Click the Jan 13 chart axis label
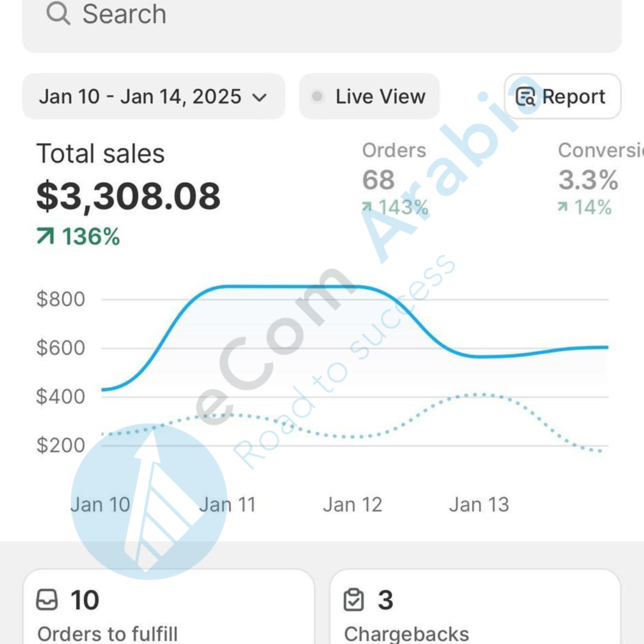644x644 pixels. click(479, 504)
